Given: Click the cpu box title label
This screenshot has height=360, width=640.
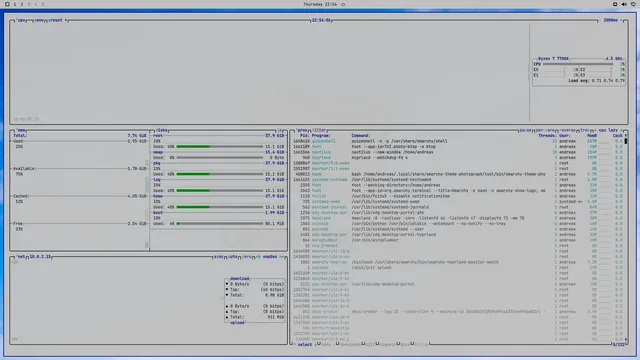Looking at the screenshot, I should pyautogui.click(x=21, y=20).
